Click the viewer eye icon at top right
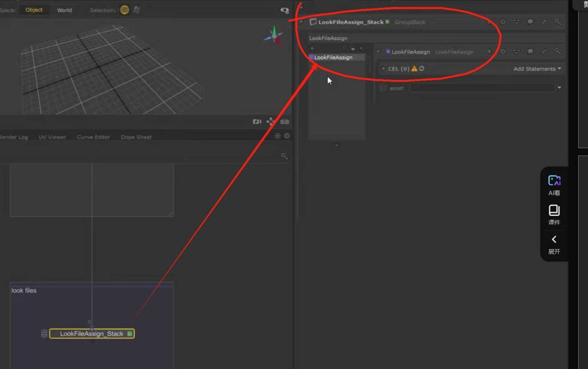This screenshot has height=369, width=588. pos(284,10)
